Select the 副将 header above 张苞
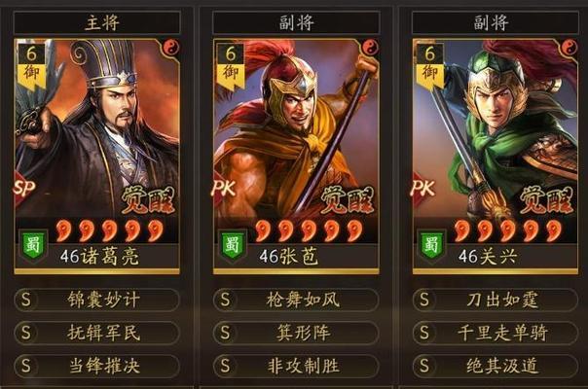 point(296,22)
